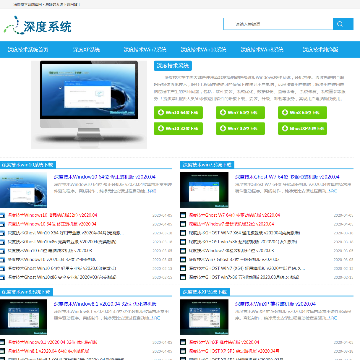The image size is (360, 360).
Task: Open the XP 系统下载 section header
Action: (x=205, y=292)
